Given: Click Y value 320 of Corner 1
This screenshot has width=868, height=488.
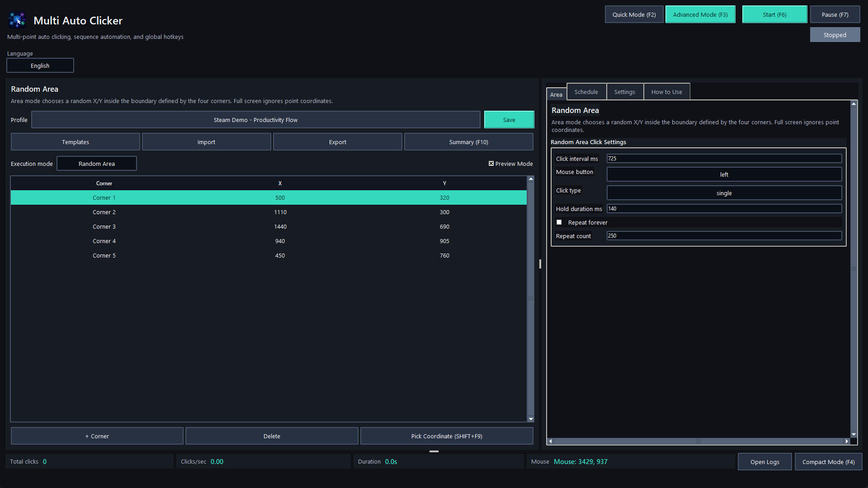Looking at the screenshot, I should click(444, 197).
